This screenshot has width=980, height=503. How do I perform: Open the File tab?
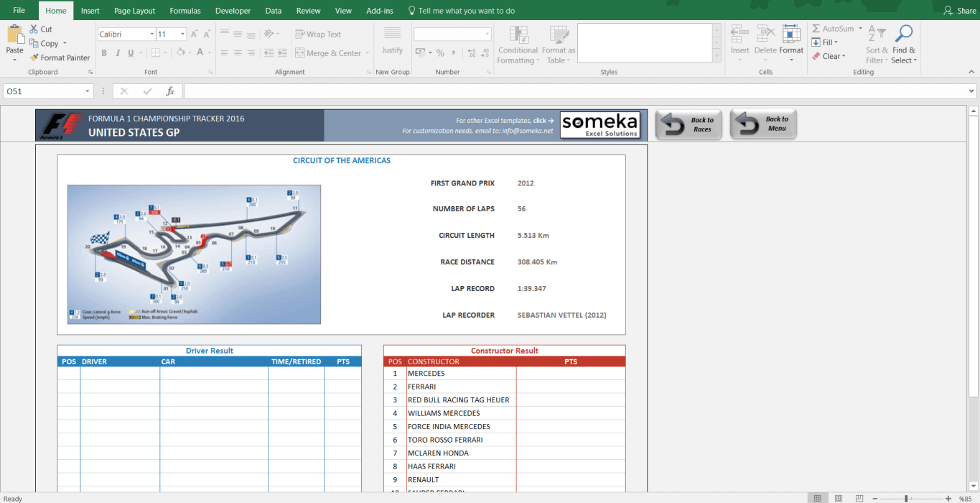19,11
